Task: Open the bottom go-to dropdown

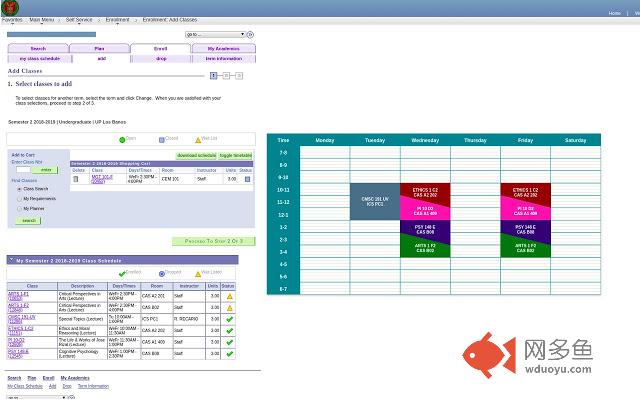Action: pos(36,397)
